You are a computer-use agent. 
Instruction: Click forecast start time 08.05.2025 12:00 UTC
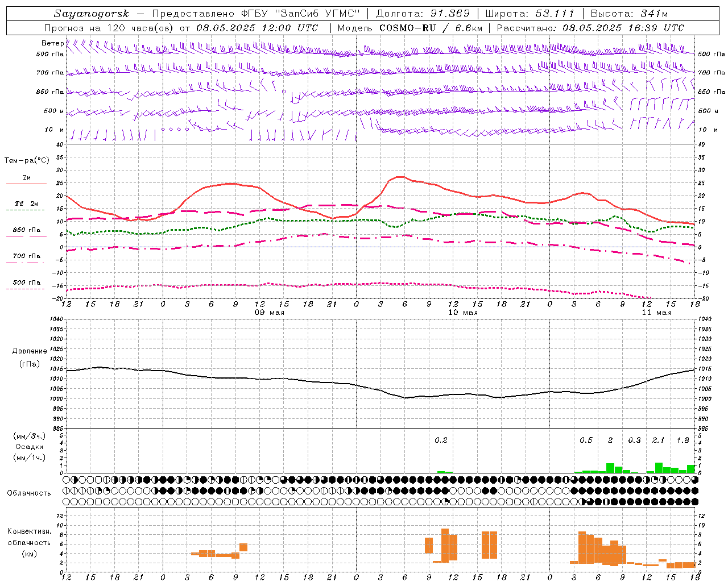pyautogui.click(x=257, y=28)
